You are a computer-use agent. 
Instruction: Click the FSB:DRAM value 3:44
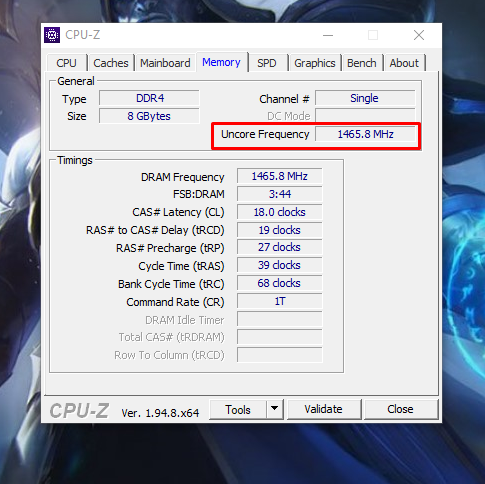coord(279,194)
